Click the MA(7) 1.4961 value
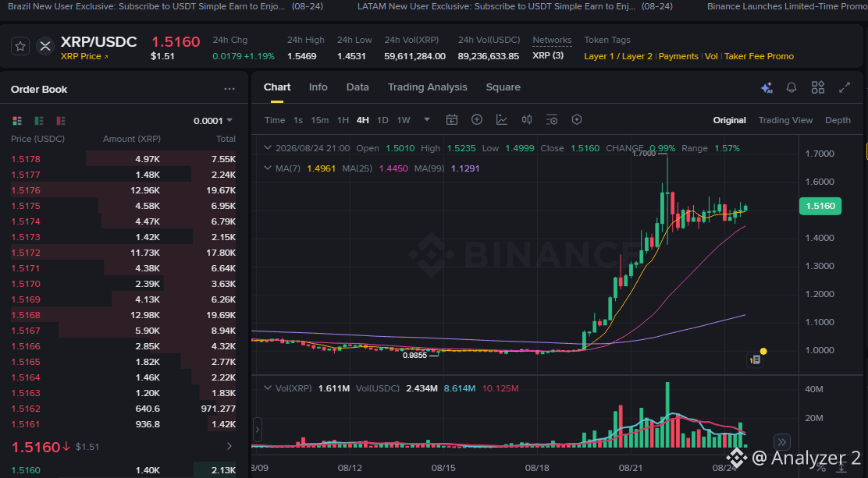The width and height of the screenshot is (868, 478). point(321,168)
